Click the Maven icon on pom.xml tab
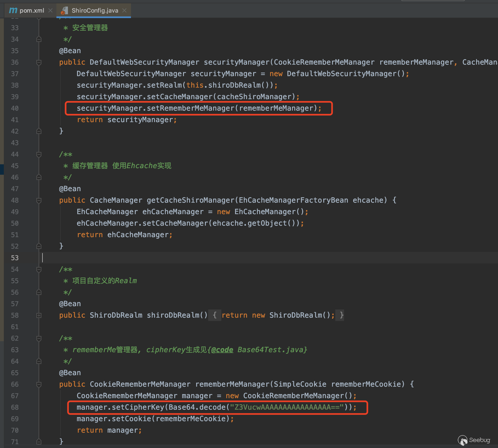 (x=13, y=10)
